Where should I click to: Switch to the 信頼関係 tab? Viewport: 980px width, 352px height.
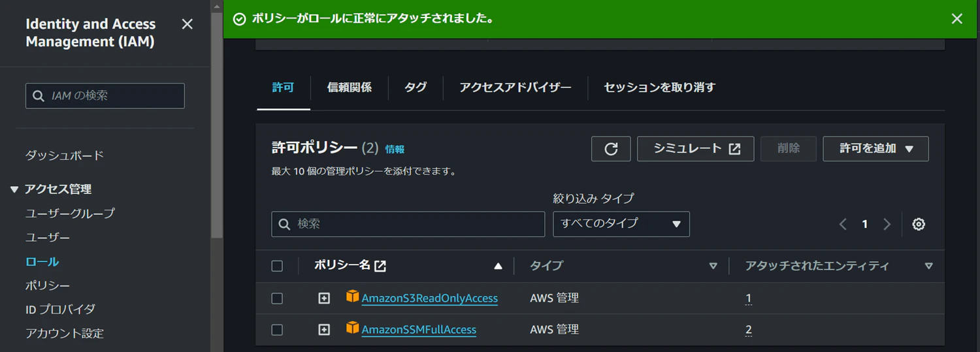coord(350,88)
